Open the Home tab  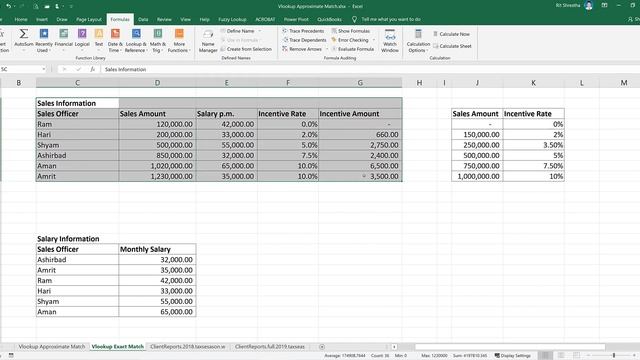[21, 19]
